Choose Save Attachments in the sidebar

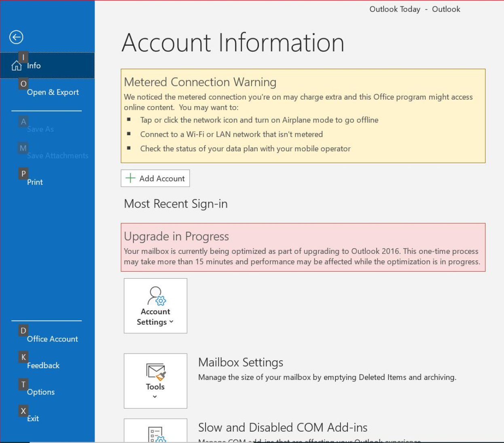(47, 155)
